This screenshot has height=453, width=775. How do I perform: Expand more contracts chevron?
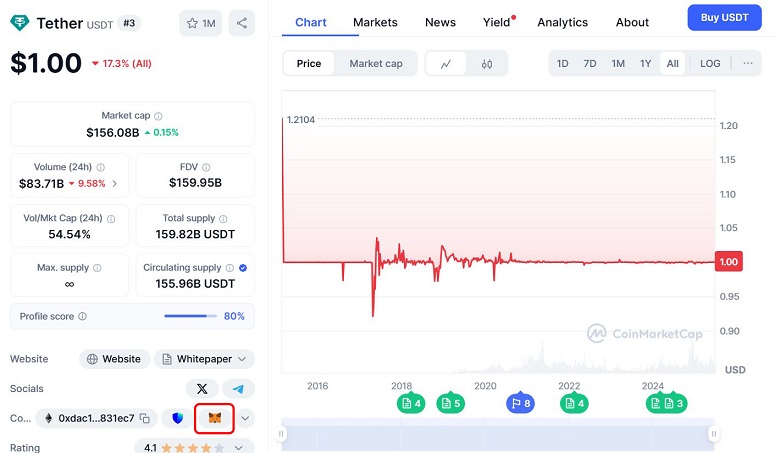tap(245, 418)
